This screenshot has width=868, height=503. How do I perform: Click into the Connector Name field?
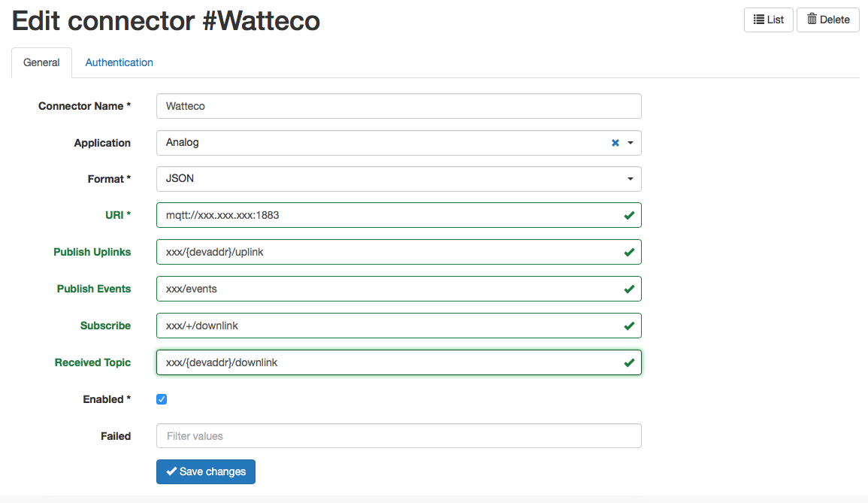click(398, 106)
